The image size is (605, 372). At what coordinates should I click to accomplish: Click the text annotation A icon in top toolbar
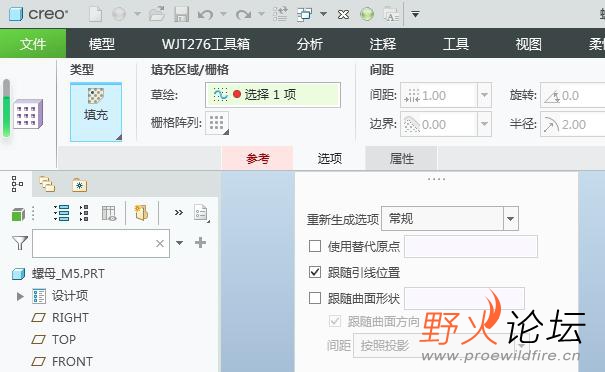[x=392, y=15]
